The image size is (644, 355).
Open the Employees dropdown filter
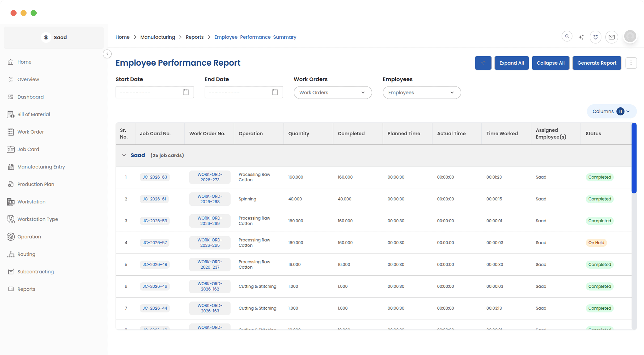[422, 93]
